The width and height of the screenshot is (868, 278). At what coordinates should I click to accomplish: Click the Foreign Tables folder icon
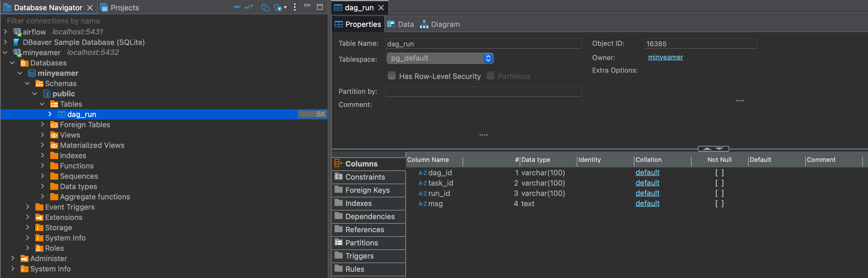click(x=54, y=125)
